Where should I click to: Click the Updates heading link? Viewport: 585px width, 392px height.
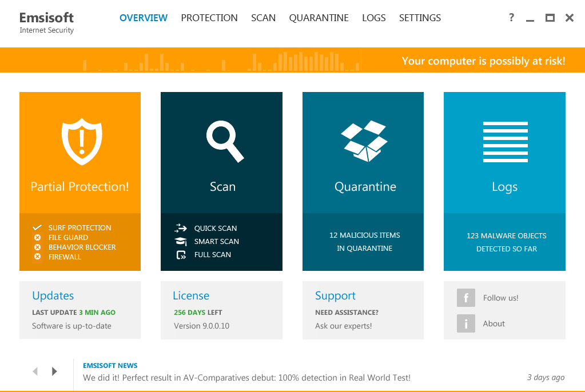pos(53,295)
